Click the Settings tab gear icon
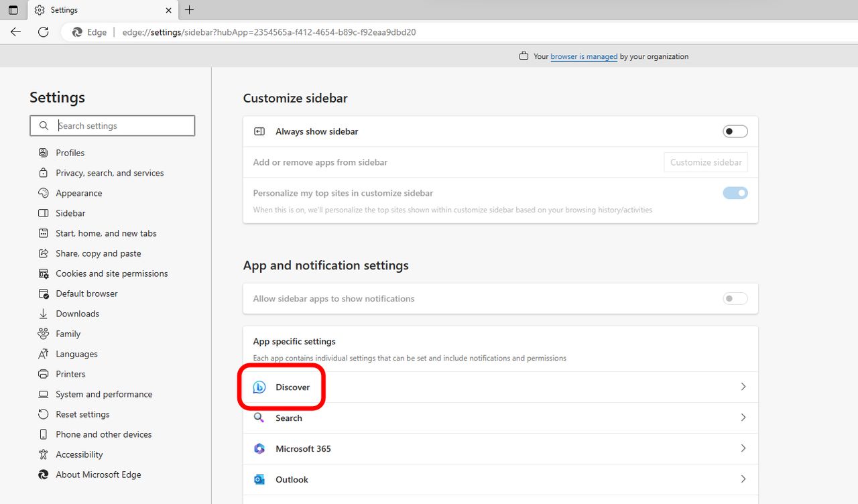Screen dimensions: 858x504 click(40, 10)
